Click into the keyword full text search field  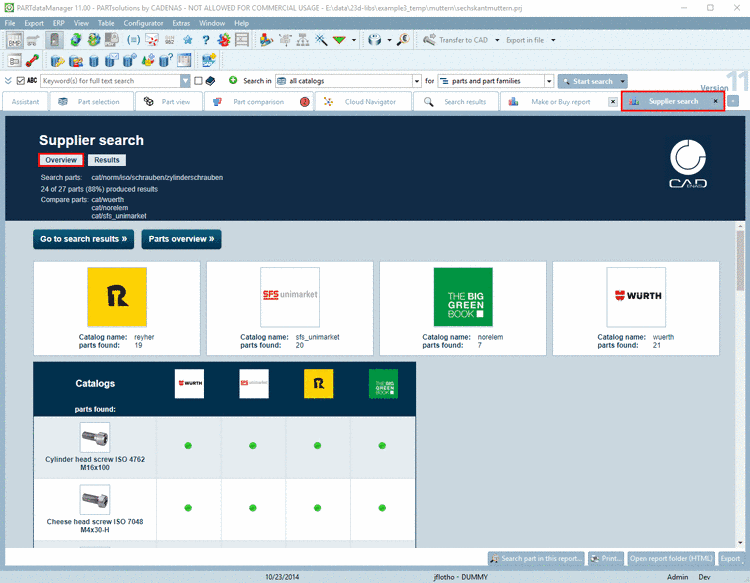tap(110, 81)
